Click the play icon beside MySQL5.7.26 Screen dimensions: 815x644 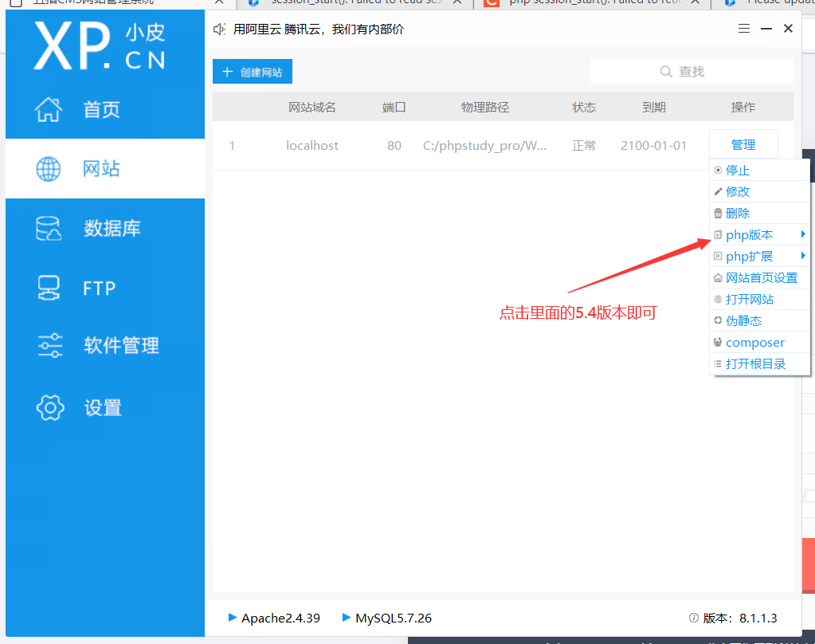coord(347,618)
